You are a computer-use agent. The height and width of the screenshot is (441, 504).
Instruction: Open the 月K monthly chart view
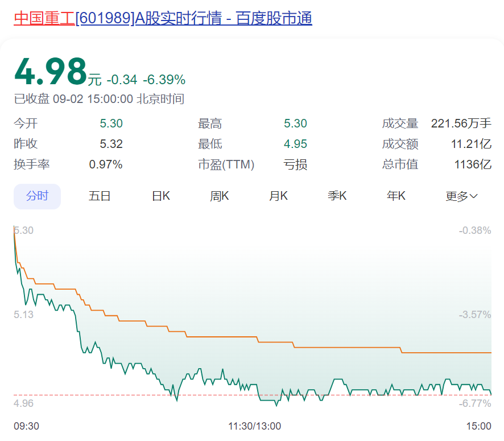[278, 195]
